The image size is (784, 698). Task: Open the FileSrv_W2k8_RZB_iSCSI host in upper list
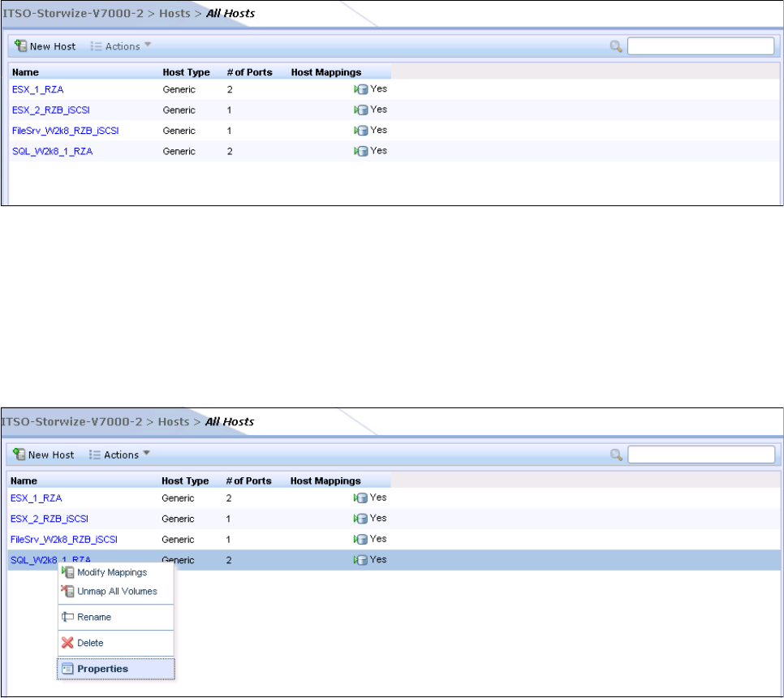[x=65, y=131]
